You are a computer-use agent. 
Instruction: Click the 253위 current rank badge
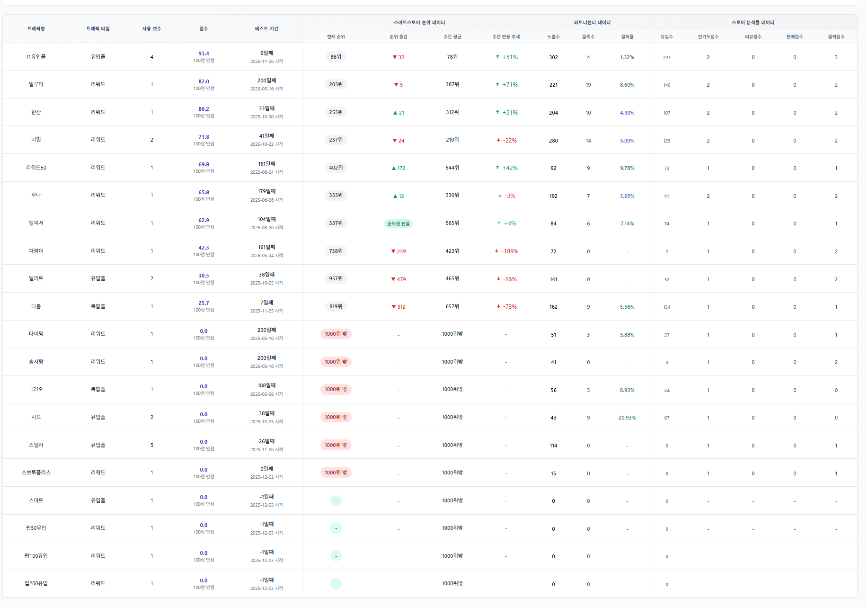click(336, 112)
